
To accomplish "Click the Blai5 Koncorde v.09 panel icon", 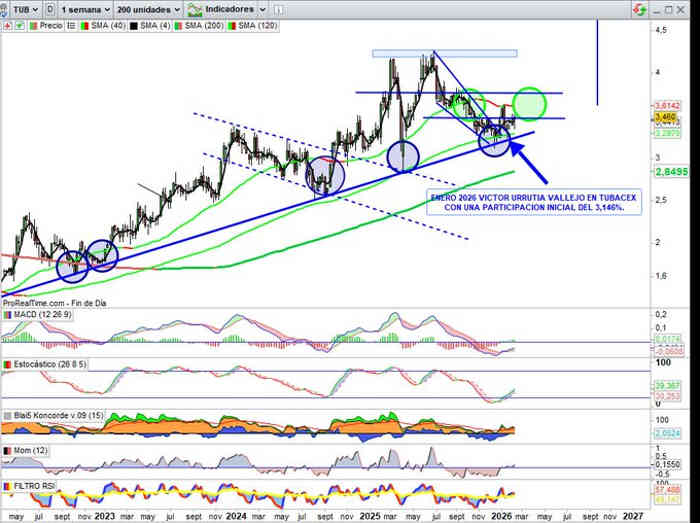I will click(x=6, y=413).
